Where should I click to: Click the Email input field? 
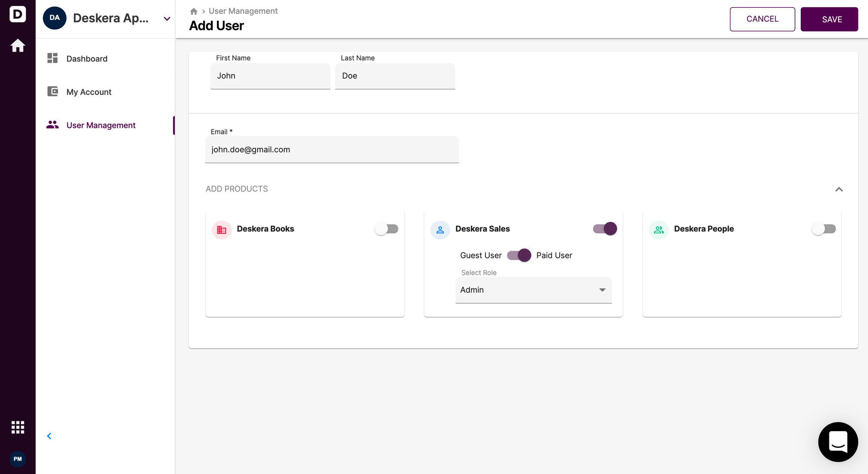pos(332,150)
